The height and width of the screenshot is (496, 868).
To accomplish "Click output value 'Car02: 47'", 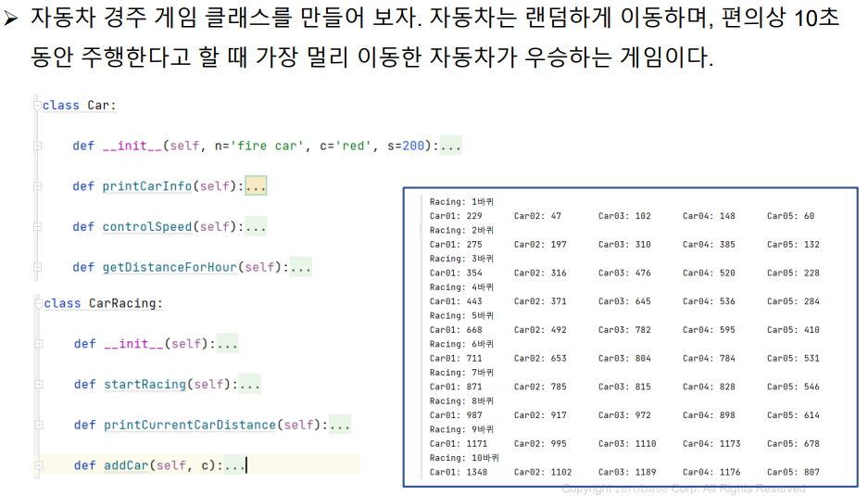I will coord(537,216).
